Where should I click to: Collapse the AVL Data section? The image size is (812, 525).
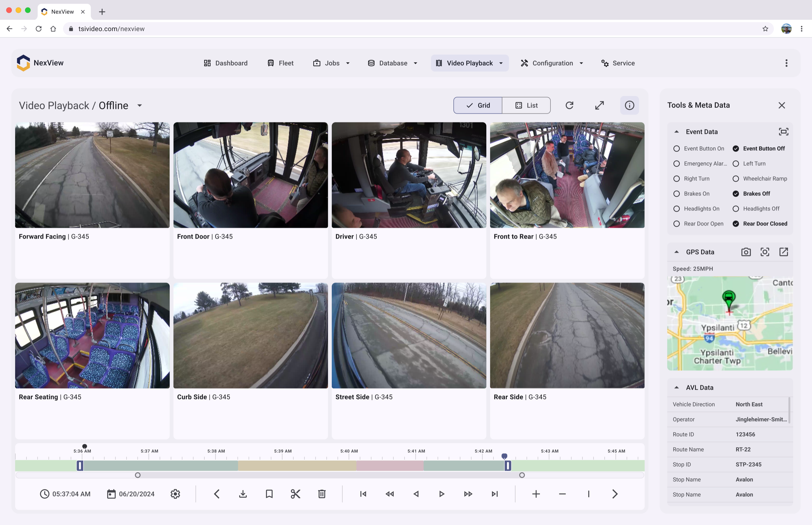point(677,388)
